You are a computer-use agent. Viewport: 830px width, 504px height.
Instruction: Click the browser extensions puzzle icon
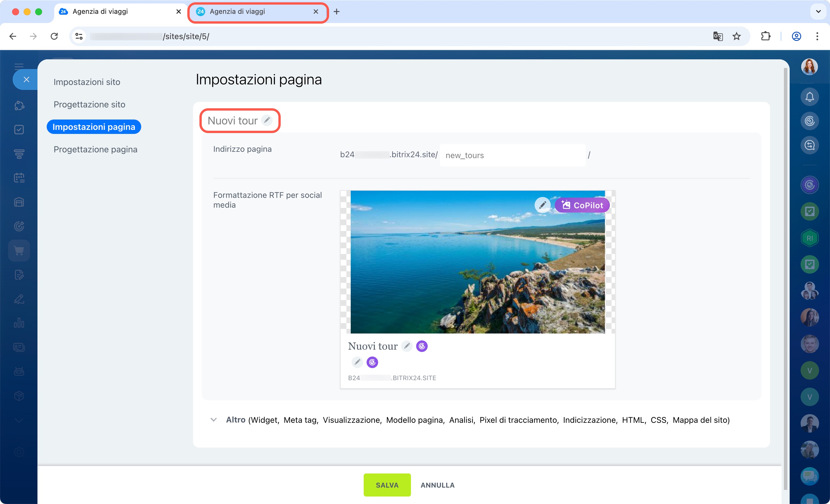pos(766,36)
